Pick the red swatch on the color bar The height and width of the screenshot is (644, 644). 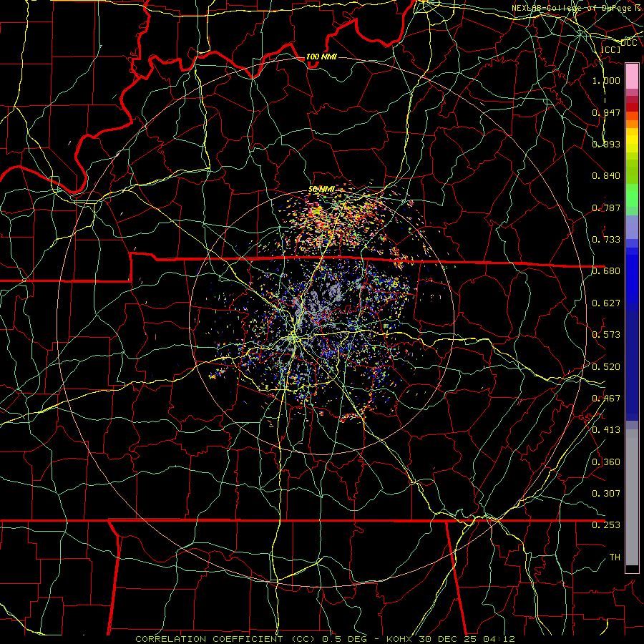632,107
